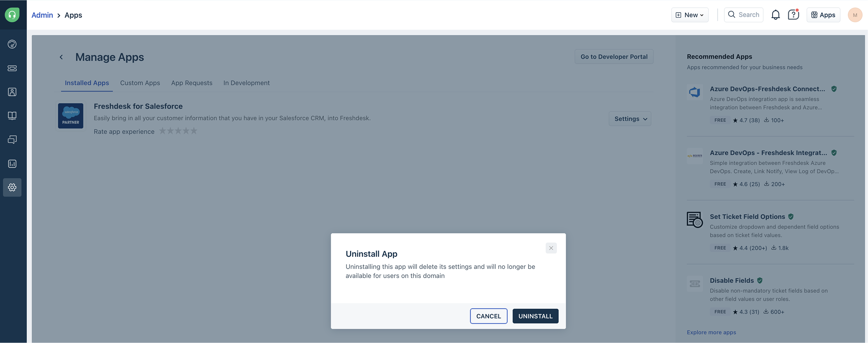Viewport: 868px width, 343px height.
Task: Rate the app five stars
Action: point(194,131)
